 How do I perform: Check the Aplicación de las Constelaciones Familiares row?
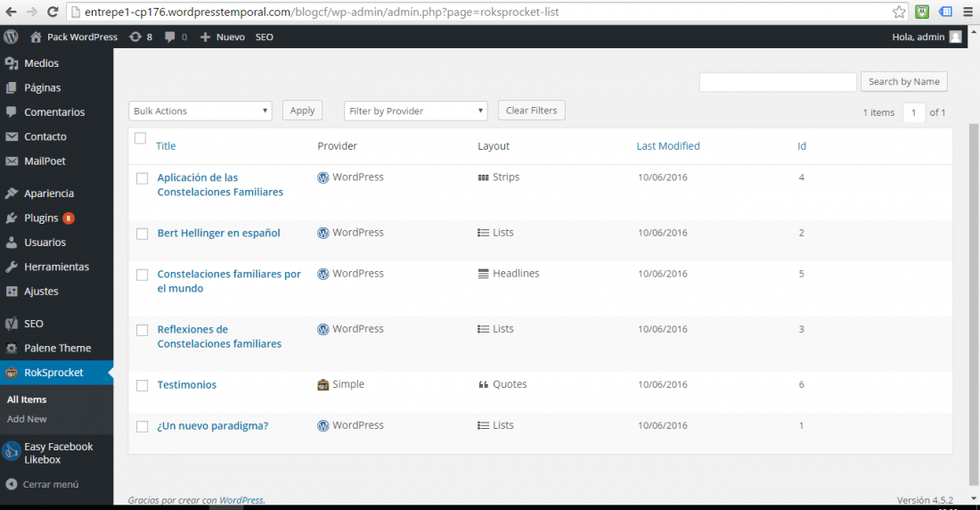pos(143,178)
